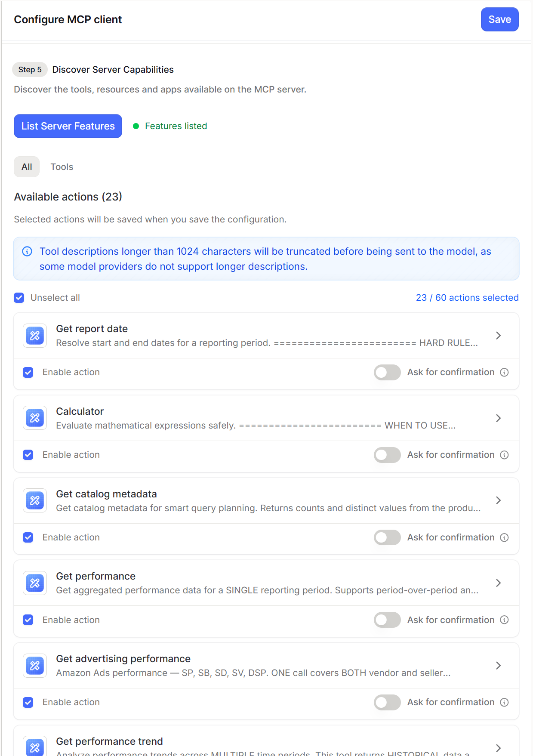Expand the Get report date action details
The height and width of the screenshot is (756, 533).
(498, 336)
